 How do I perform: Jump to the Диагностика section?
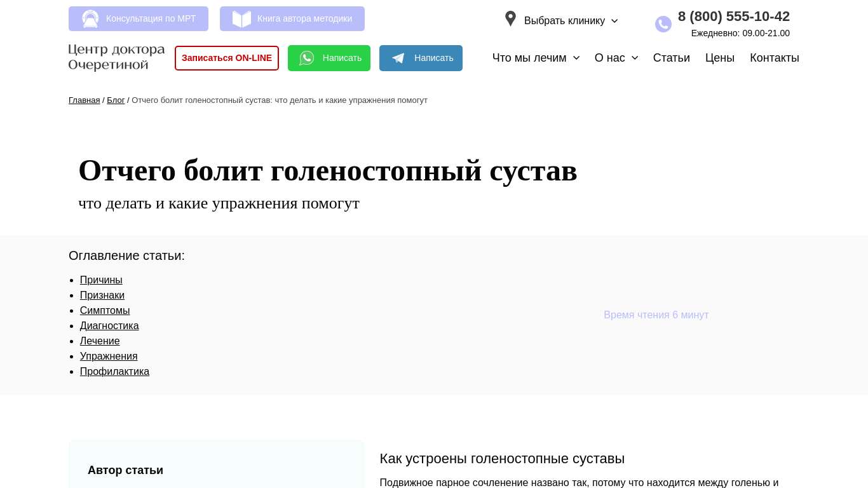[109, 326]
